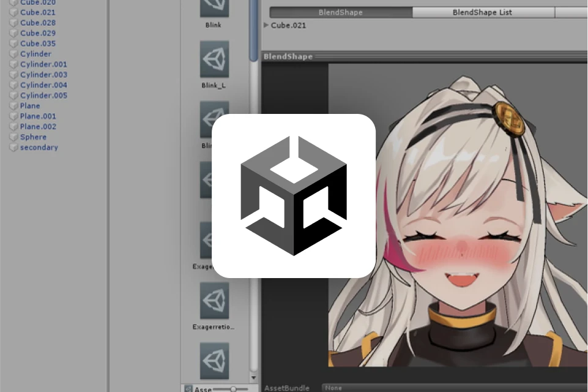Screen dimensions: 588x392
Task: Click the asset list vertical scrollbar thumb
Action: coord(253,30)
